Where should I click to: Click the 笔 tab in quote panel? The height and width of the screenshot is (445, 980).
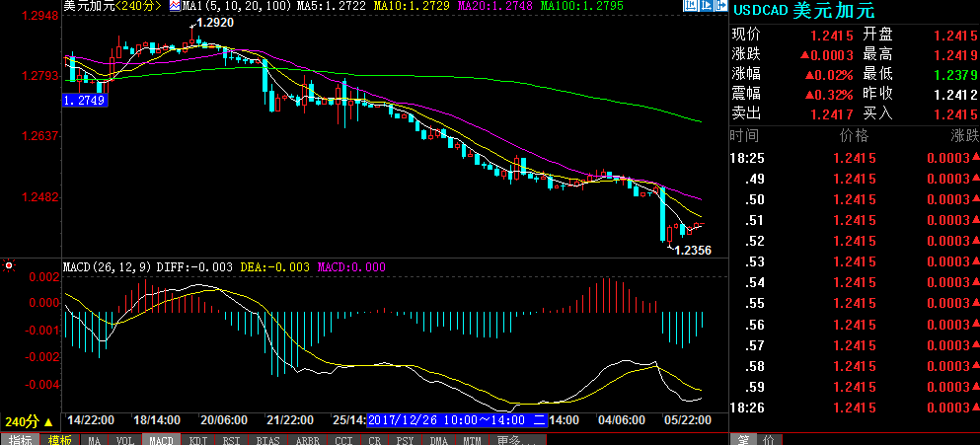742,438
